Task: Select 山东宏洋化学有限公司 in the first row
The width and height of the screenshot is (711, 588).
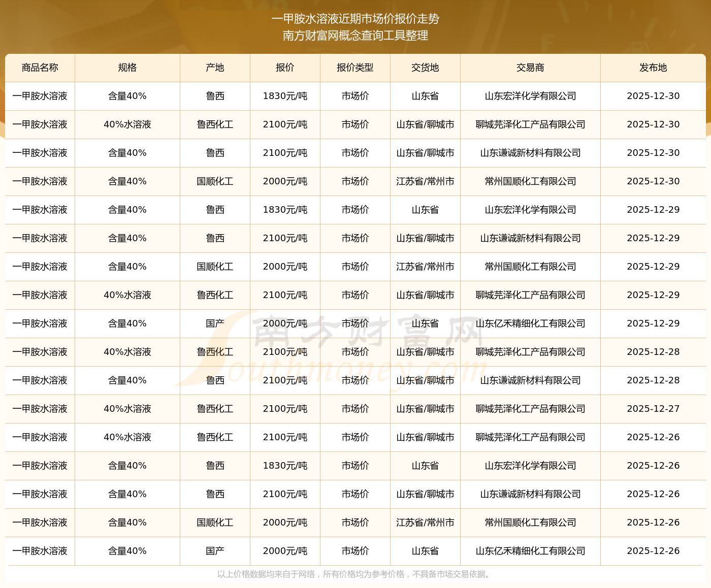Action: (530, 96)
